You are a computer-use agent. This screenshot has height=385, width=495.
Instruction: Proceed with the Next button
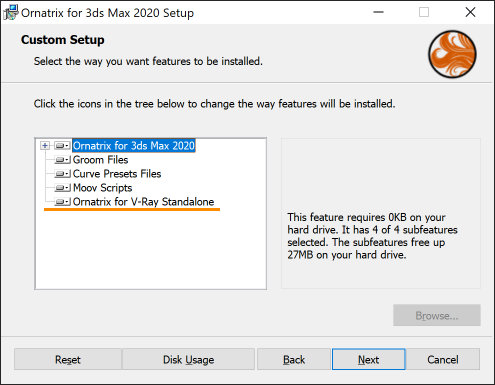369,359
